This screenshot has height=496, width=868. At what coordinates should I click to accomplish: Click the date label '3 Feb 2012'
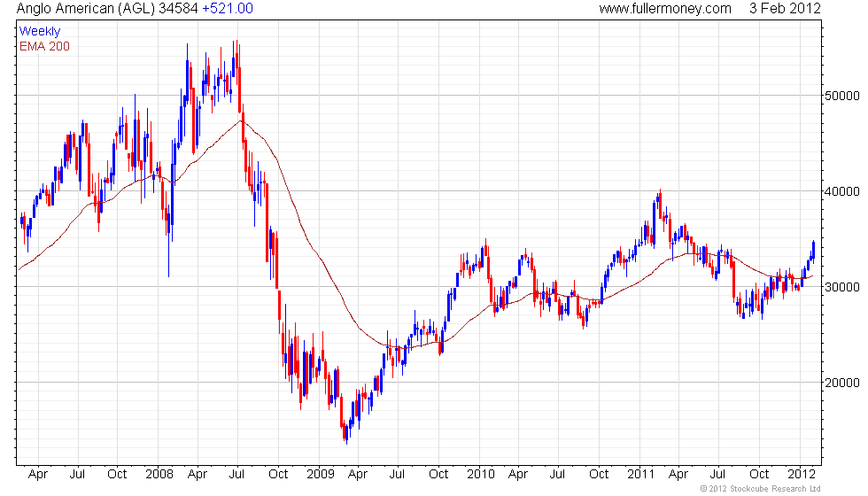coord(785,8)
